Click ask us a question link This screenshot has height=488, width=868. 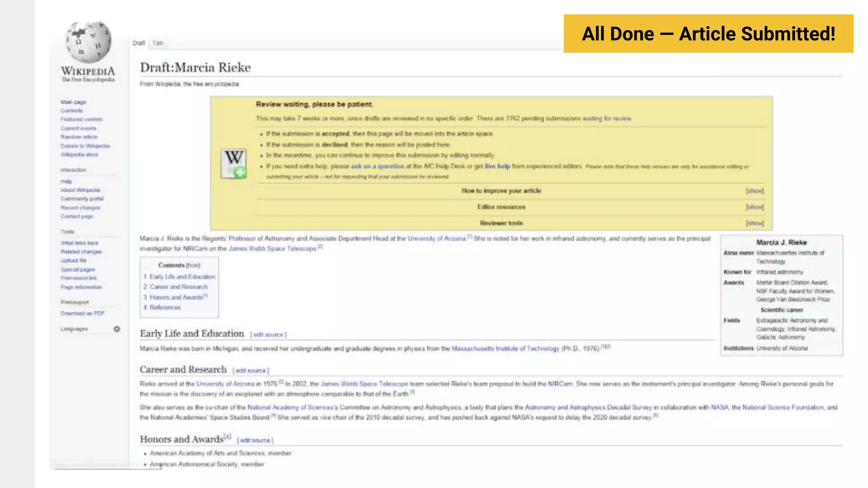tap(378, 166)
